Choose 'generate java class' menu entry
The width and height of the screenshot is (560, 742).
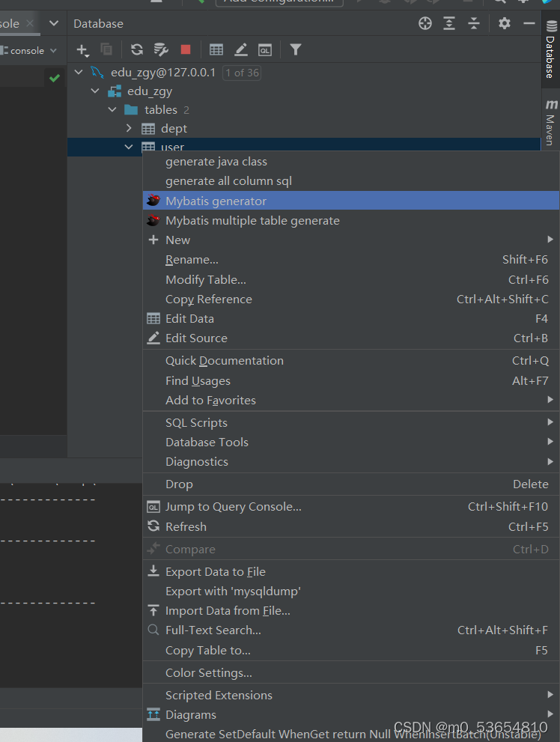(351, 162)
